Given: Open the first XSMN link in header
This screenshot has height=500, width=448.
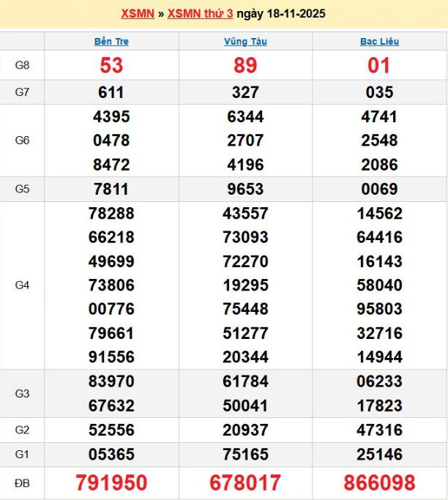Looking at the screenshot, I should point(137,14).
